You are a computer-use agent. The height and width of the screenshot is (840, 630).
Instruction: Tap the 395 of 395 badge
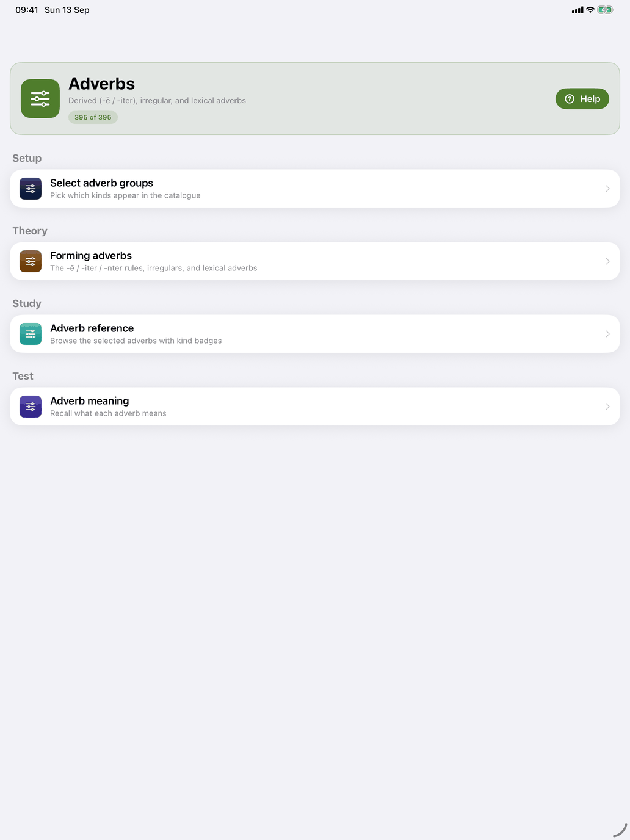tap(93, 117)
